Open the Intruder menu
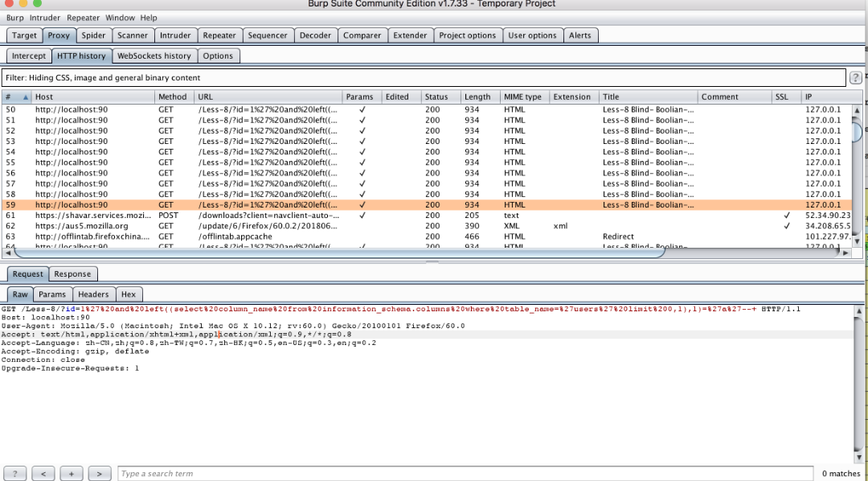 click(45, 18)
